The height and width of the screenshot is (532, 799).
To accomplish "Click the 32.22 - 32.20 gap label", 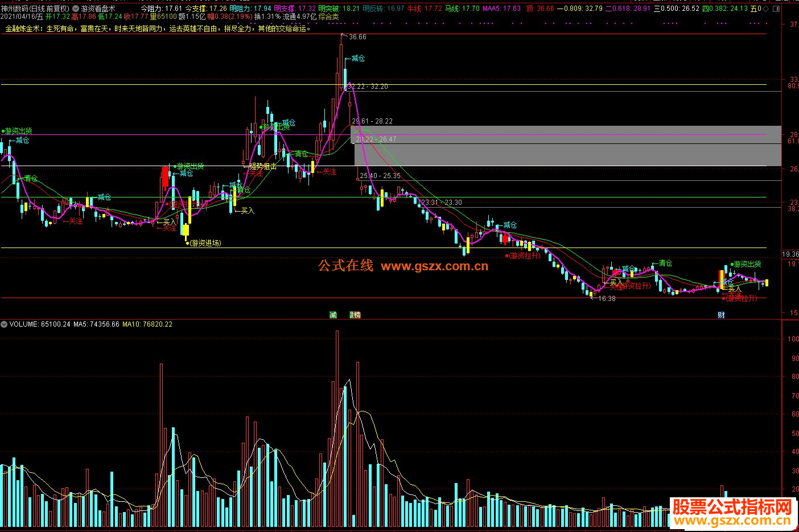I will tap(368, 86).
